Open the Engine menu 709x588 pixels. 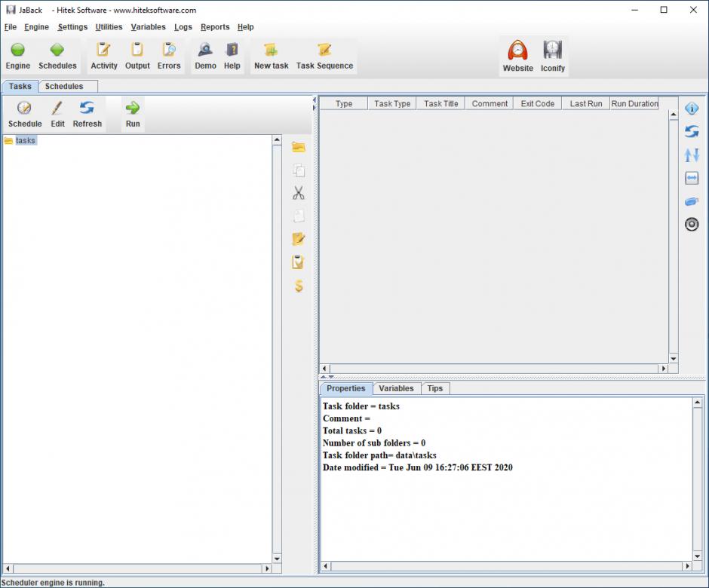pyautogui.click(x=37, y=27)
